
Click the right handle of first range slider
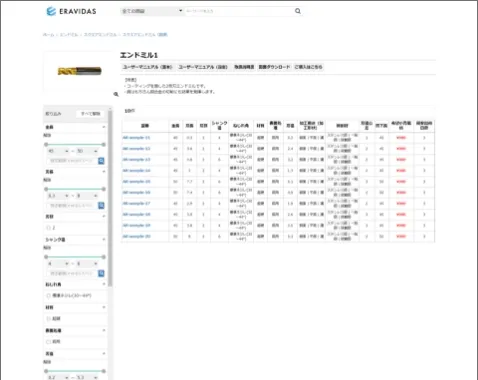coord(104,144)
